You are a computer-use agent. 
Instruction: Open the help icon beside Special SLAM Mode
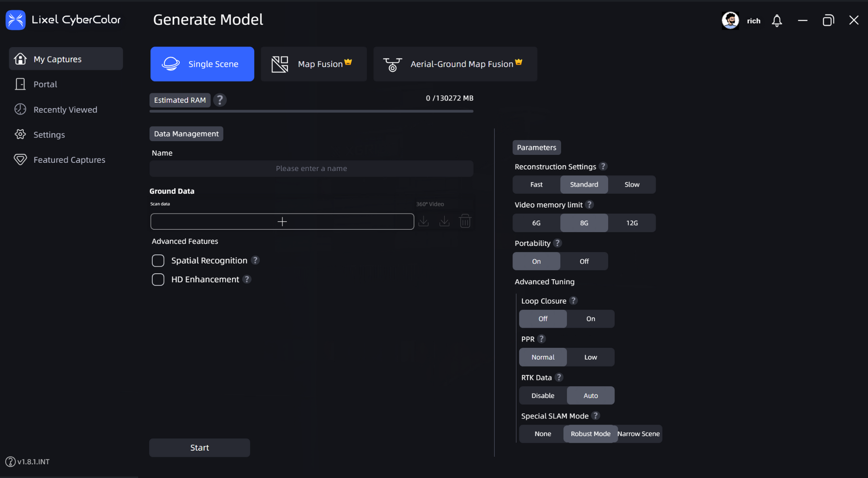pos(596,416)
